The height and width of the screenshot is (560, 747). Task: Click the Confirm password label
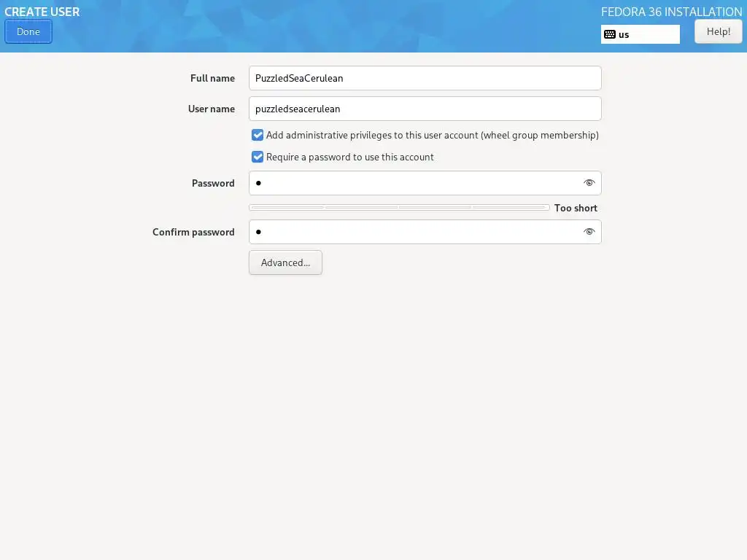point(193,232)
